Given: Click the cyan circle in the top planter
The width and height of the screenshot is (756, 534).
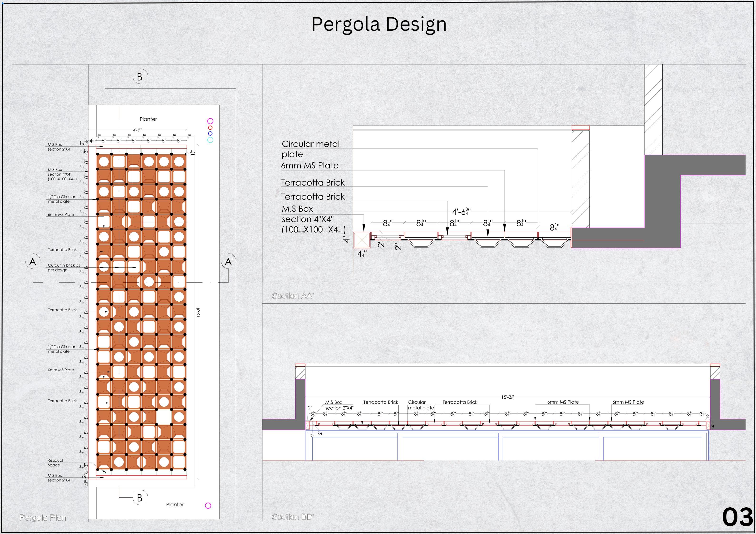Looking at the screenshot, I should click(210, 140).
